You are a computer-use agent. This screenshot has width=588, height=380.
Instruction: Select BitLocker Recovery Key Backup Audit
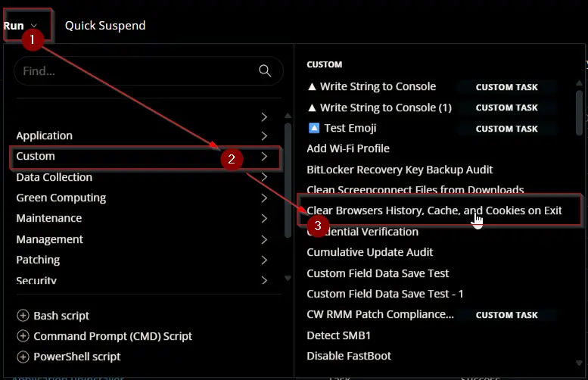pos(400,170)
